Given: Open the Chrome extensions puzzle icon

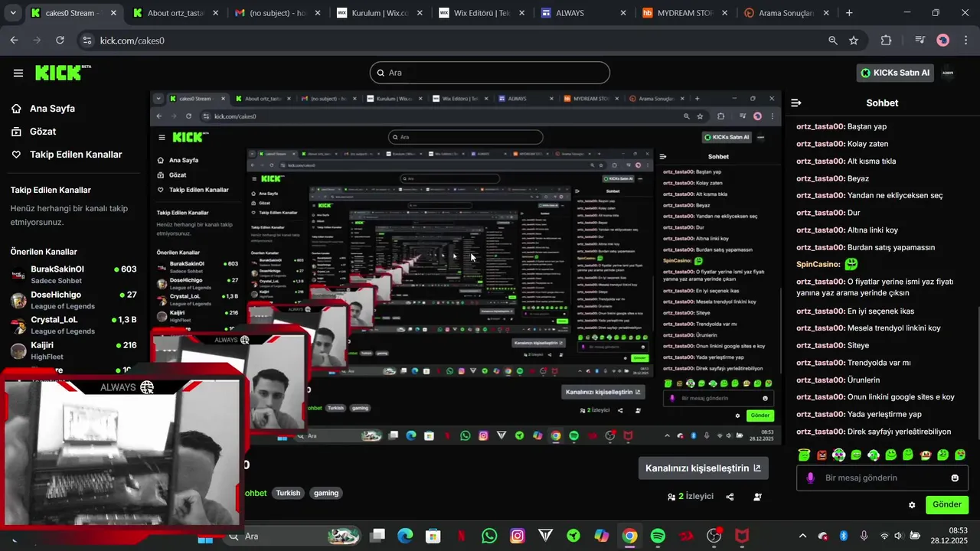Looking at the screenshot, I should [886, 41].
